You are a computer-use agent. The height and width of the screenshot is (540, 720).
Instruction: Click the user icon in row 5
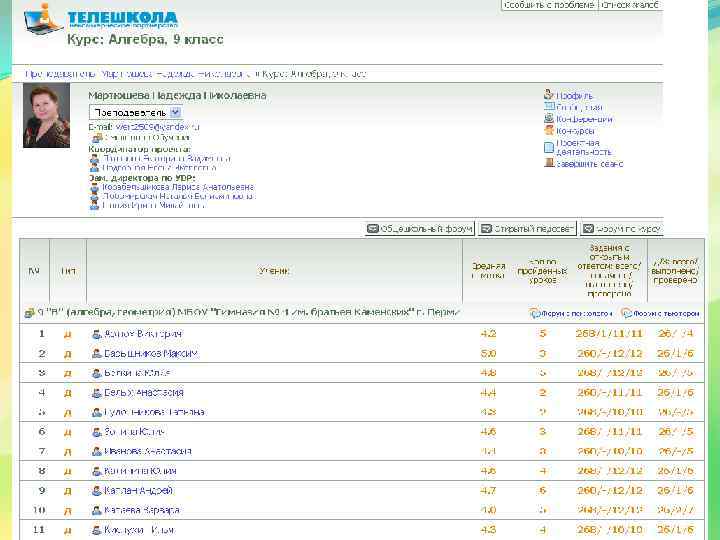click(x=96, y=412)
